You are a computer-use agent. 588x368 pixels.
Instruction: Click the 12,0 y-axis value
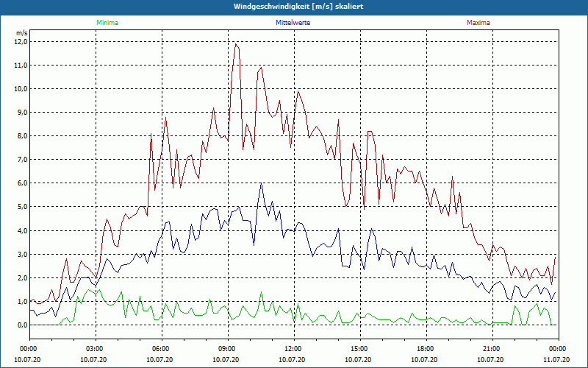[21, 42]
